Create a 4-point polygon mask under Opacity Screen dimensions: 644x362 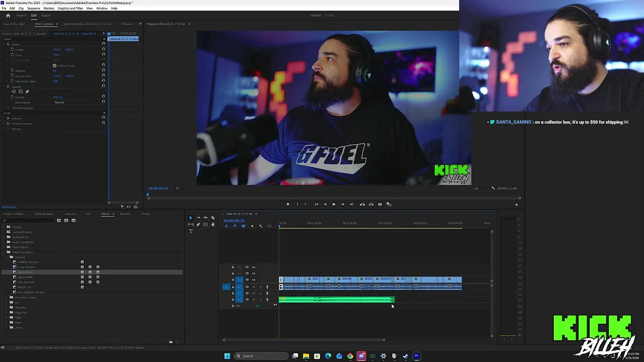21,92
